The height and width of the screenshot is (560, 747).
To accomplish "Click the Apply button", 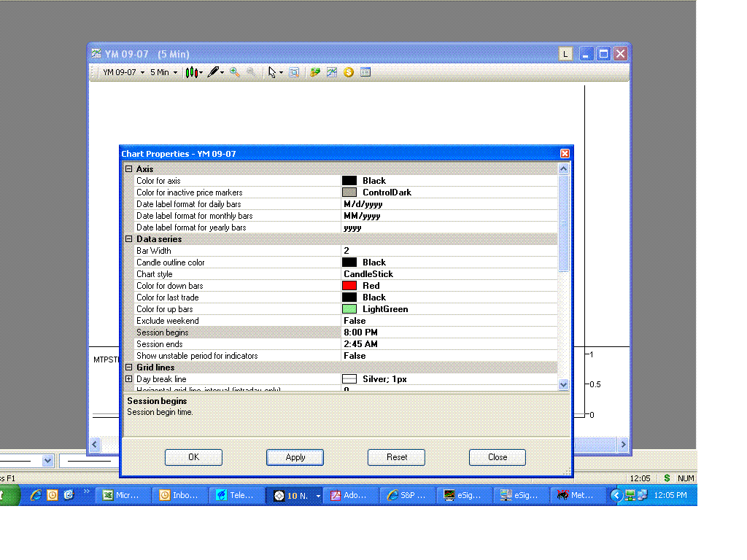I will (295, 457).
